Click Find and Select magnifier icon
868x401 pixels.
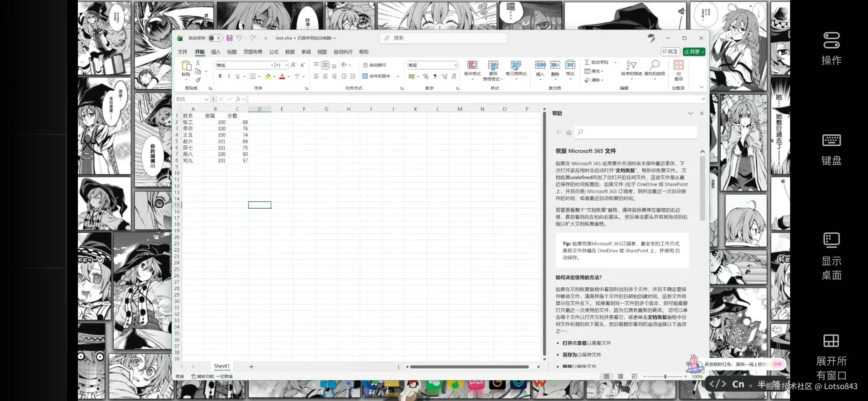(x=654, y=65)
